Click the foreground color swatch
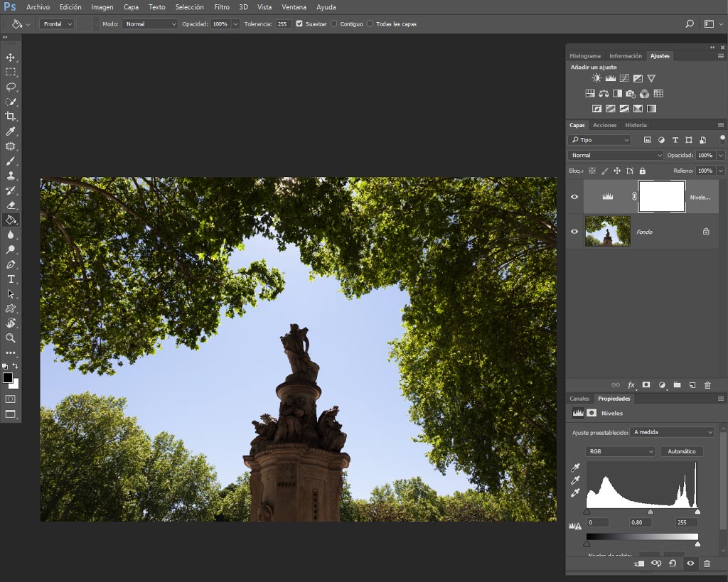Image resolution: width=728 pixels, height=582 pixels. pos(7,378)
